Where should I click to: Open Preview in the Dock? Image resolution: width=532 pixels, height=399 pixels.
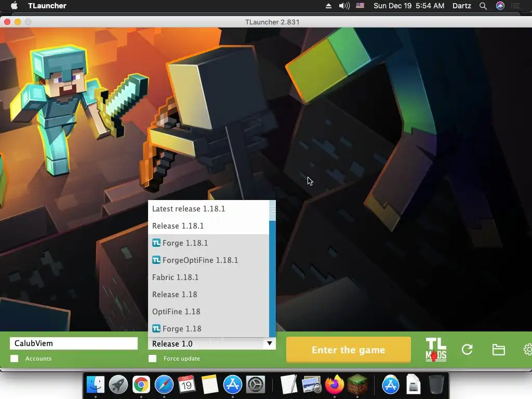pos(312,385)
